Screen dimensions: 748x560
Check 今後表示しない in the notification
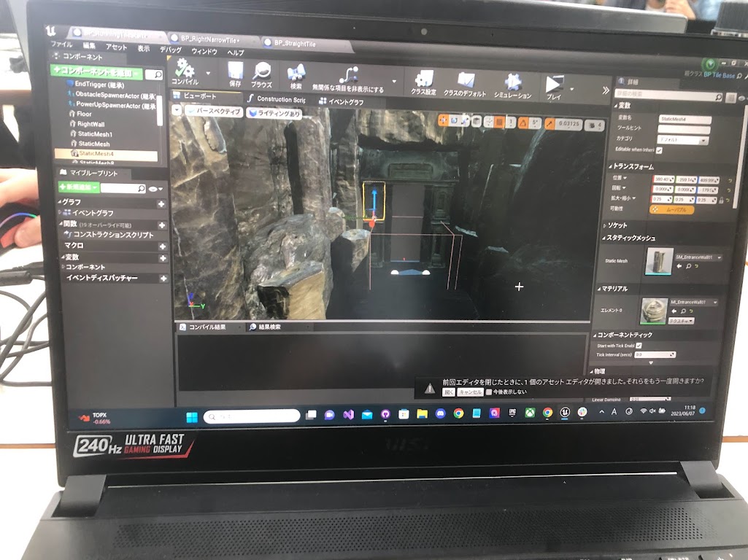pyautogui.click(x=488, y=392)
